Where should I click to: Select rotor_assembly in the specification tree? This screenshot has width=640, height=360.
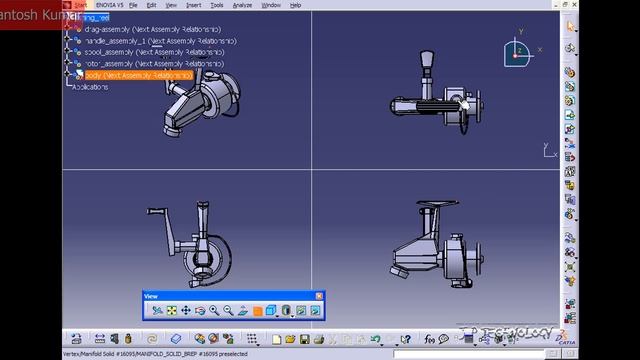click(x=154, y=64)
